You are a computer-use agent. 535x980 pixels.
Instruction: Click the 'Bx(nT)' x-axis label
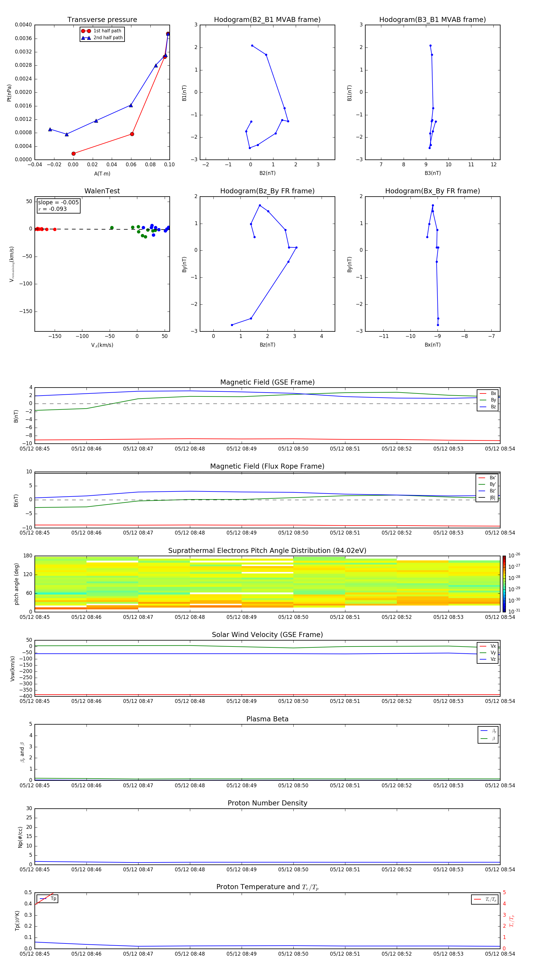pos(432,345)
